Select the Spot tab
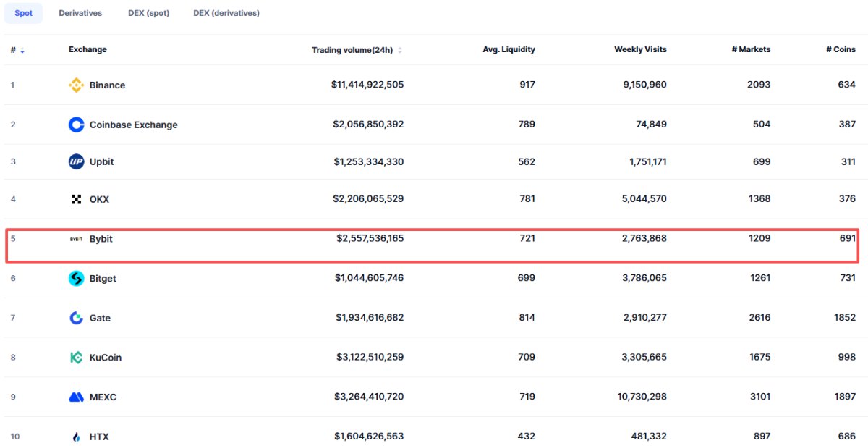The height and width of the screenshot is (446, 868). point(23,13)
